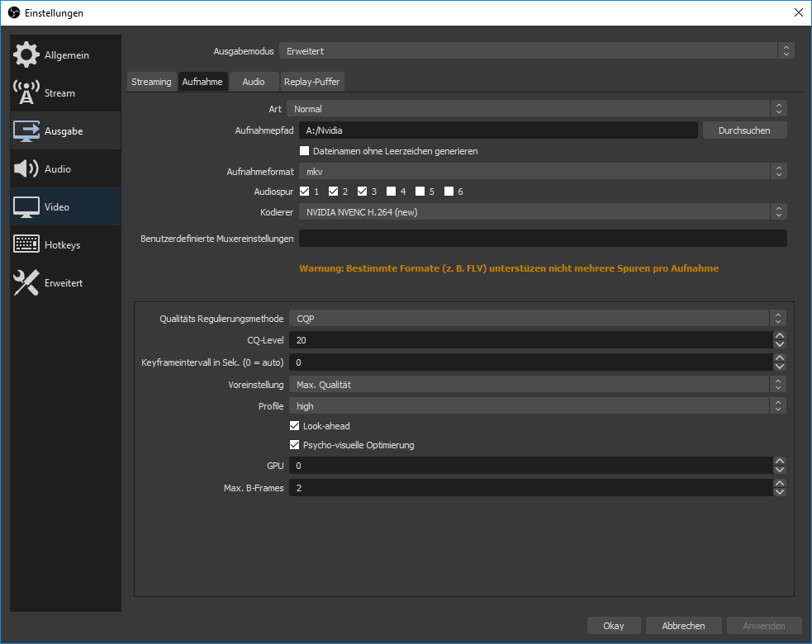Click the Max. B-Frames value field
The height and width of the screenshot is (644, 812).
(531, 488)
